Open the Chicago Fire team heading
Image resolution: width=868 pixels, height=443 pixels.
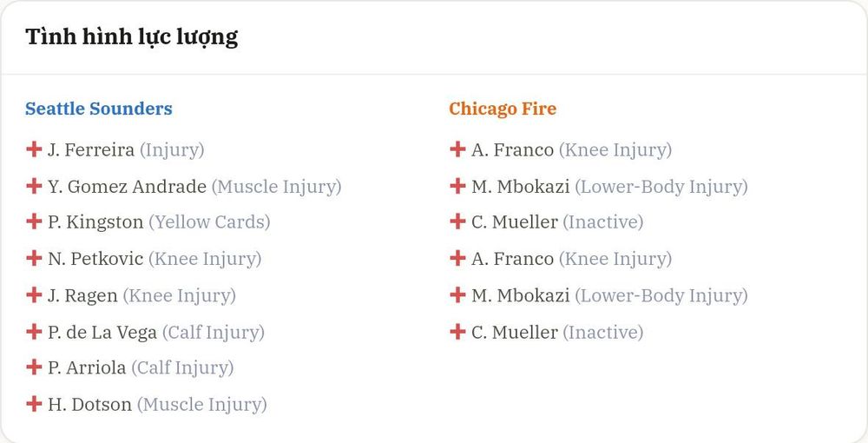[503, 109]
